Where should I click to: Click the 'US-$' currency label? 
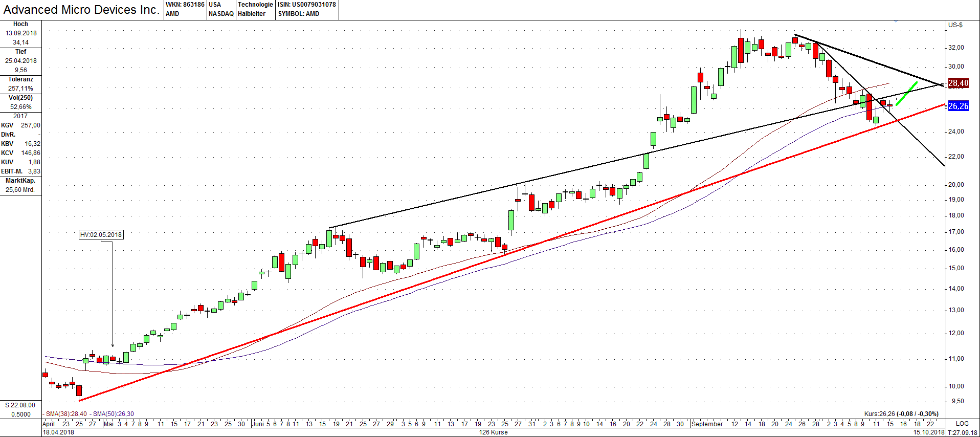click(955, 25)
